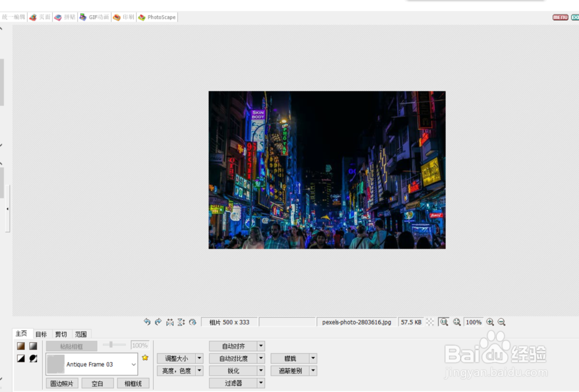This screenshot has width=579, height=392.
Task: Click the 朦胧 bloom button
Action: (x=290, y=358)
